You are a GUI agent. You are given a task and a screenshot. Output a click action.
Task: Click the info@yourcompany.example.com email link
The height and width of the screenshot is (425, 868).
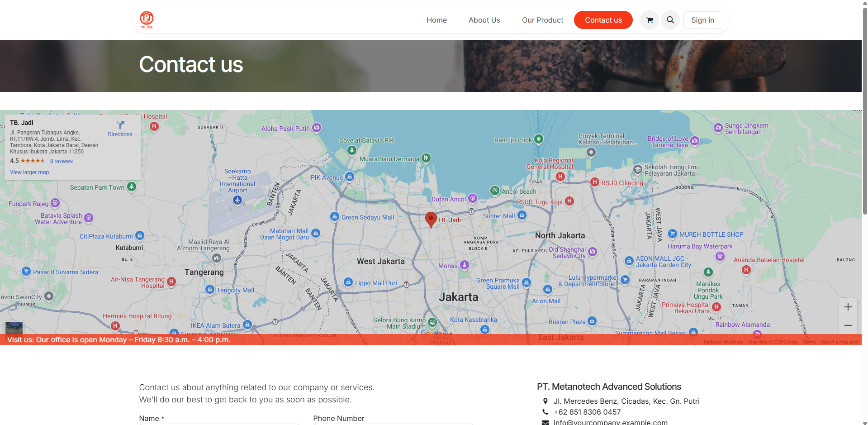click(611, 422)
